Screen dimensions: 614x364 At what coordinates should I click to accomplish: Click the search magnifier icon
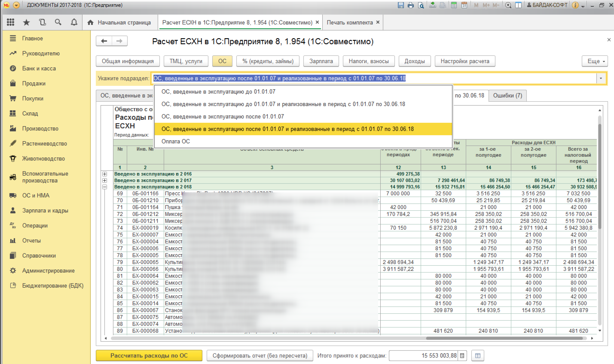(58, 22)
